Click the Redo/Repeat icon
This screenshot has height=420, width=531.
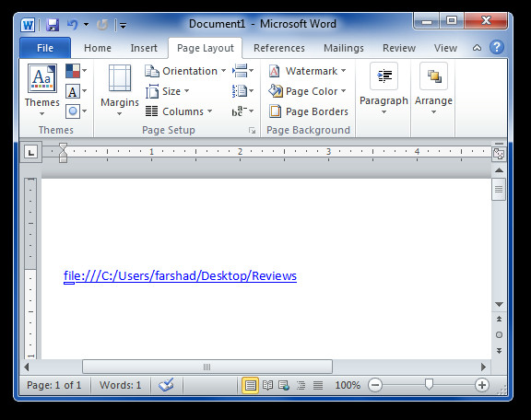(x=102, y=25)
